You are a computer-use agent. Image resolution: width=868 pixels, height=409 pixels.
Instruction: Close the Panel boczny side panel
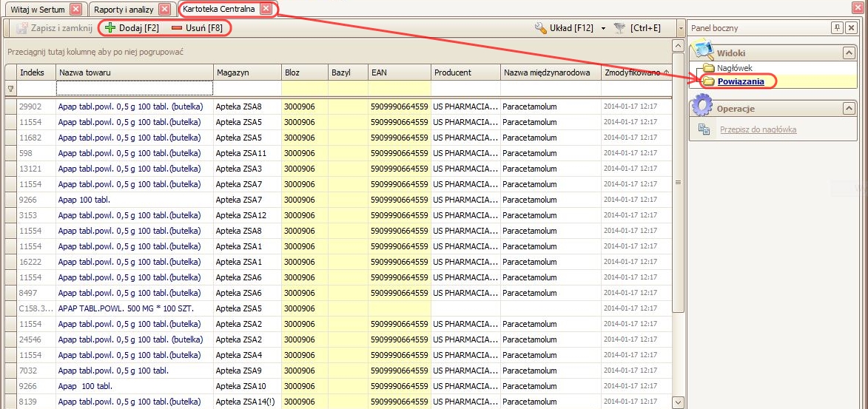(x=851, y=28)
